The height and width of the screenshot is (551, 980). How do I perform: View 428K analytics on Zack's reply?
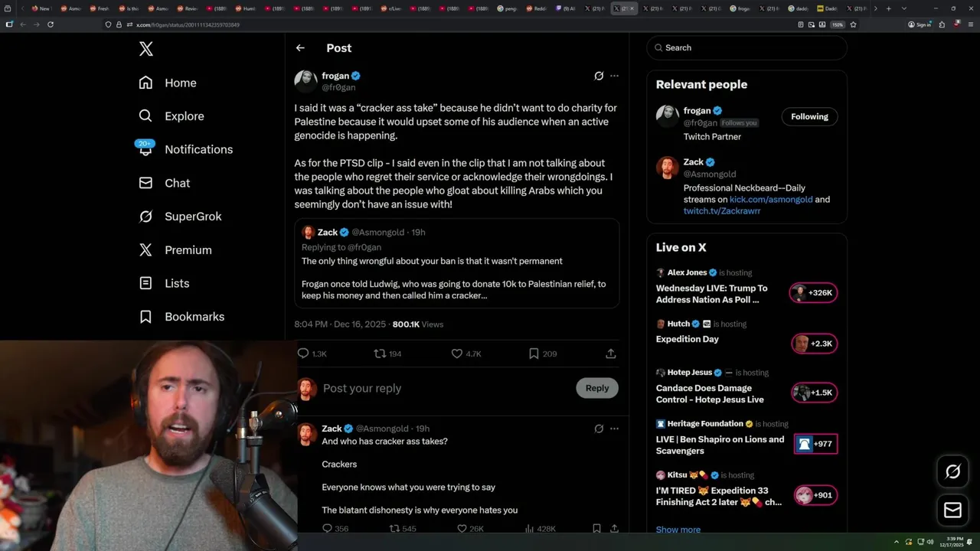(541, 529)
